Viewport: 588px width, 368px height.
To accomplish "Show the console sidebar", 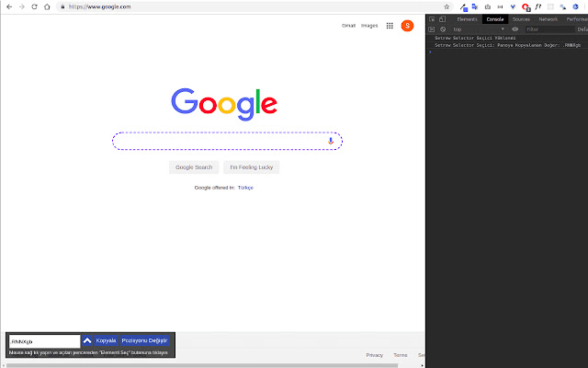I will [x=432, y=29].
